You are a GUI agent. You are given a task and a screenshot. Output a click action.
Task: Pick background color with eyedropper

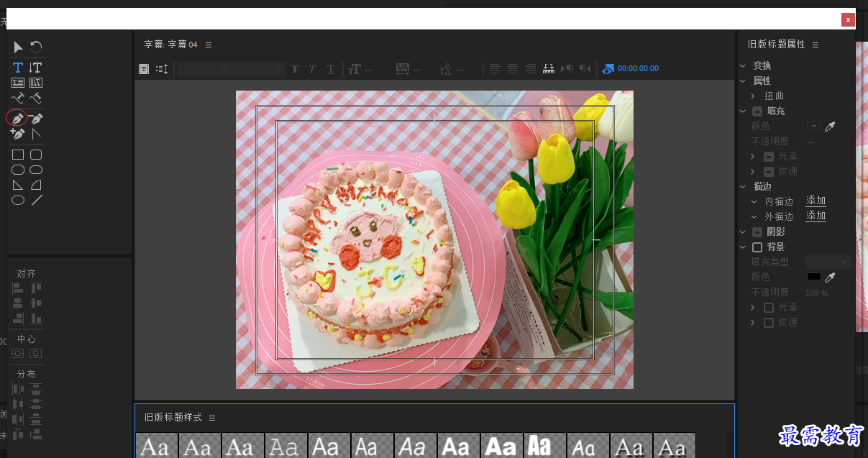point(830,277)
